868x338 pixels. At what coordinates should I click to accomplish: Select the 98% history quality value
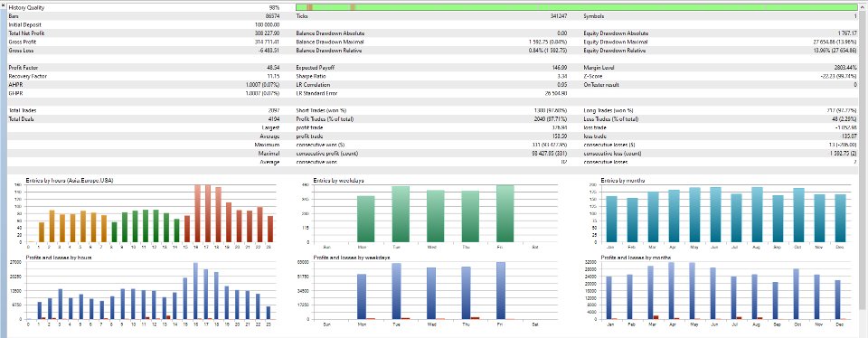pos(274,8)
